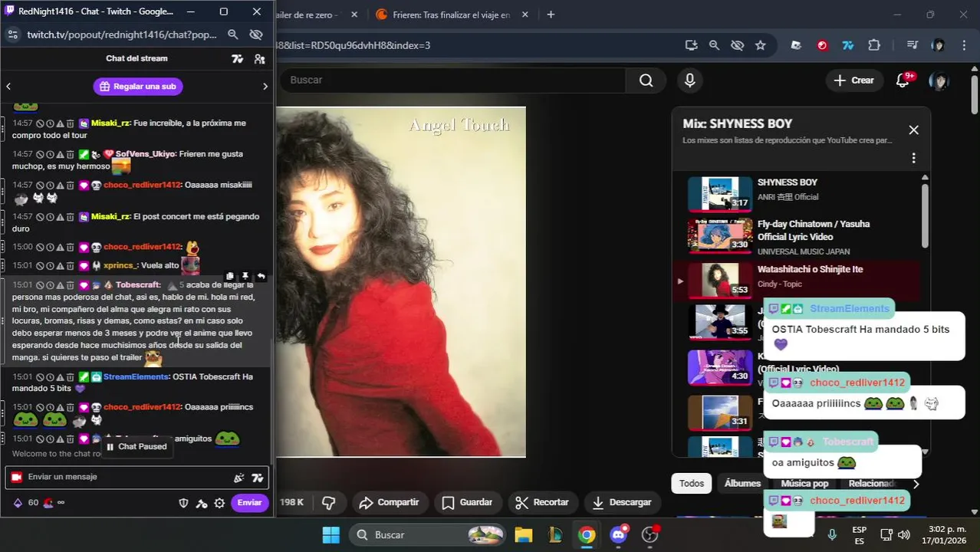Warn xprincs_ with warning triangle icon

(60, 266)
